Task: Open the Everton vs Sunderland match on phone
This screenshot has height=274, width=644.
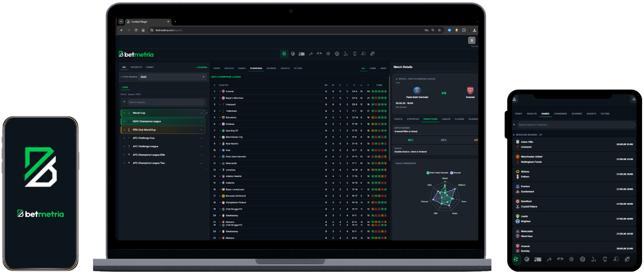Action: (575, 189)
